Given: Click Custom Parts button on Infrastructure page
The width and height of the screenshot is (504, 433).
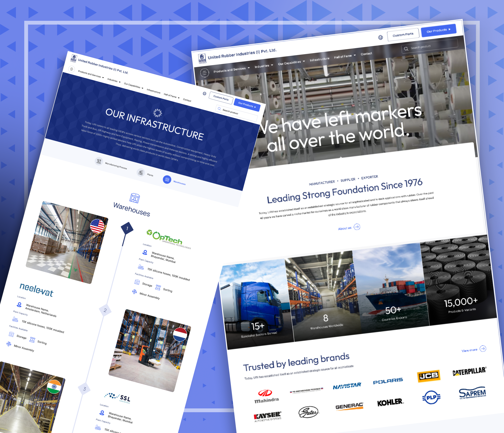Looking at the screenshot, I should [x=221, y=98].
